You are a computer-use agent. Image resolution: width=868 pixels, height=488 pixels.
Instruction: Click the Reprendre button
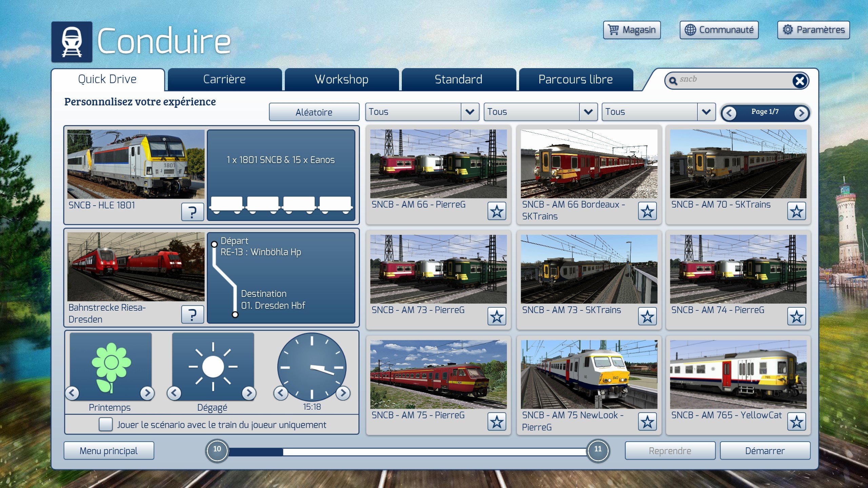(670, 451)
